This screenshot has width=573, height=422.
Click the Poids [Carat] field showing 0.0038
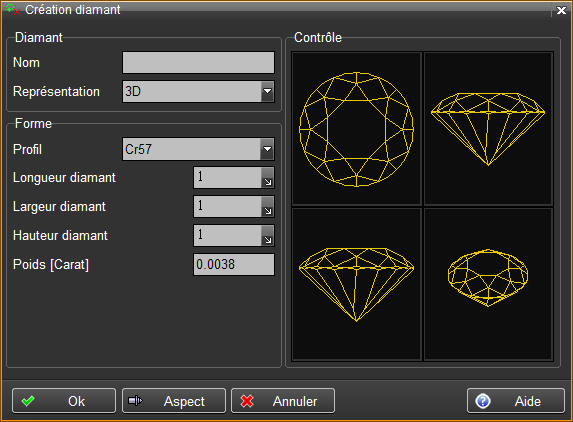pyautogui.click(x=234, y=265)
